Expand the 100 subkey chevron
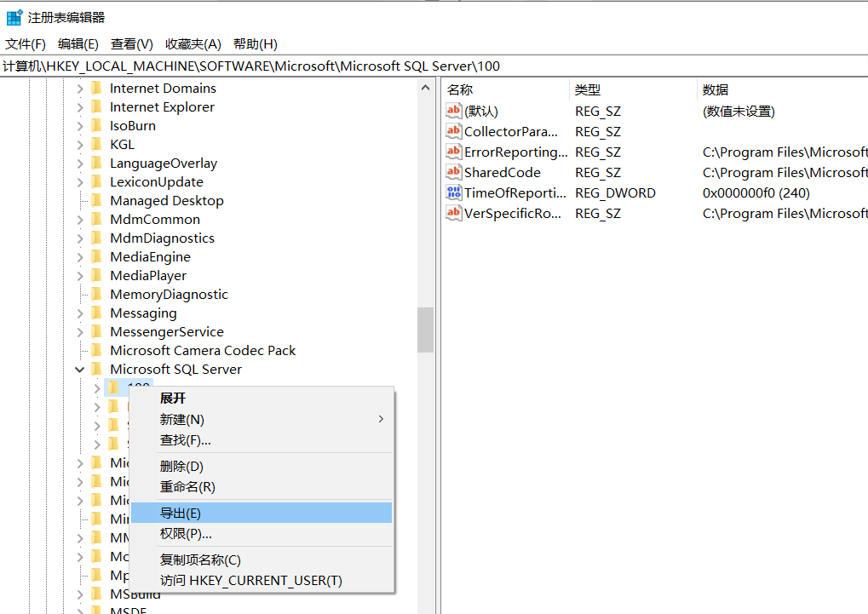This screenshot has width=868, height=614. click(97, 388)
